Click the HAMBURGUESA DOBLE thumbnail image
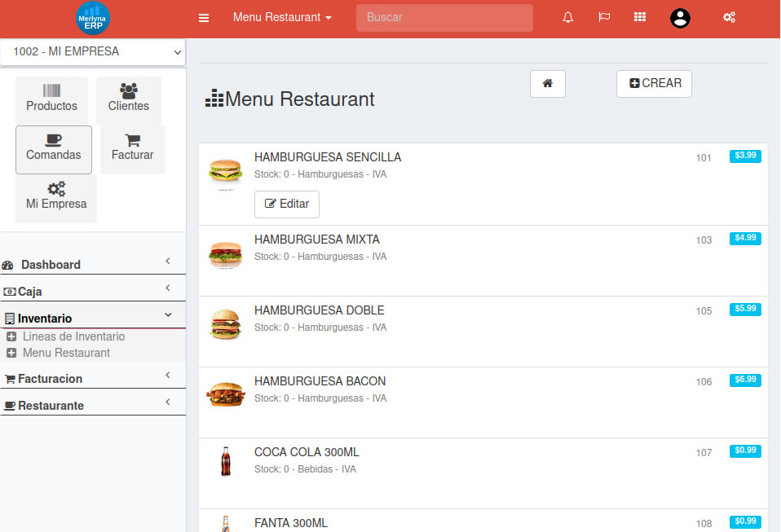This screenshot has height=532, width=781. pos(225,324)
